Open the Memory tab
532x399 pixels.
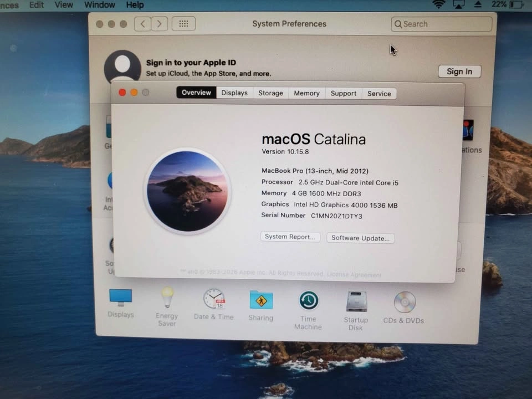(306, 93)
